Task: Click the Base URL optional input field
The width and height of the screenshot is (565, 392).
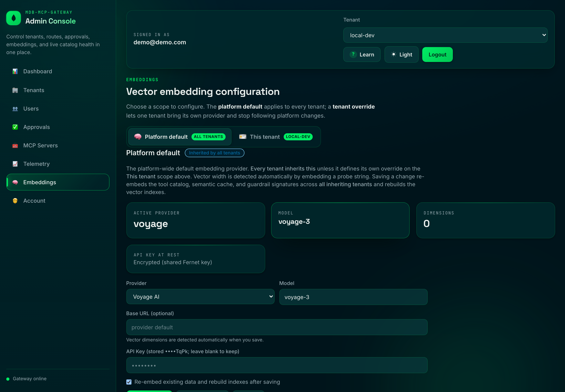Action: [277, 327]
